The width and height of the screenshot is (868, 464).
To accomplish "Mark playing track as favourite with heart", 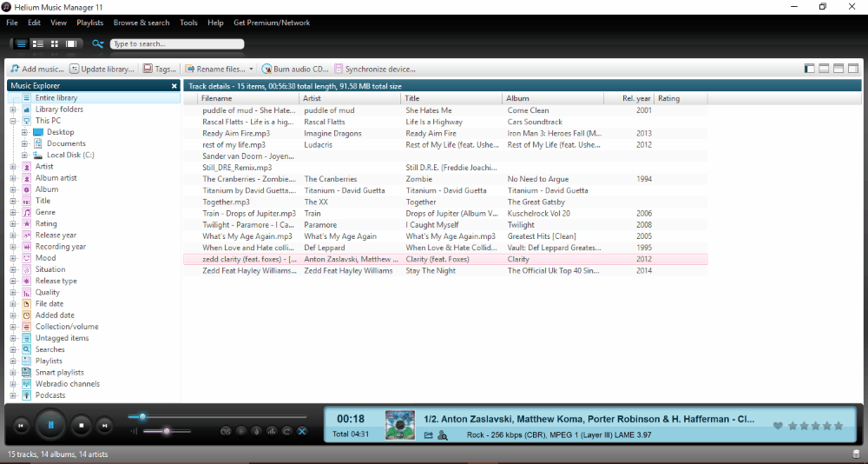I will point(778,426).
